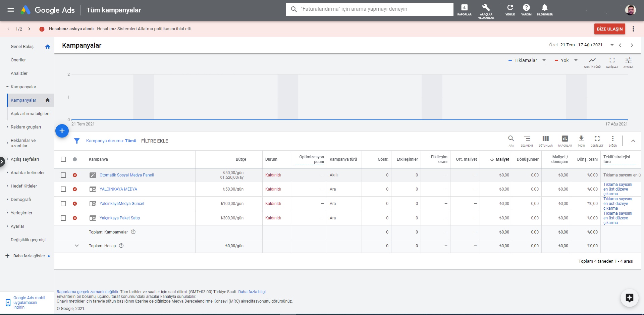This screenshot has width=644, height=315.
Task: Open Genel Bakış in the sidebar
Action: pos(22,47)
